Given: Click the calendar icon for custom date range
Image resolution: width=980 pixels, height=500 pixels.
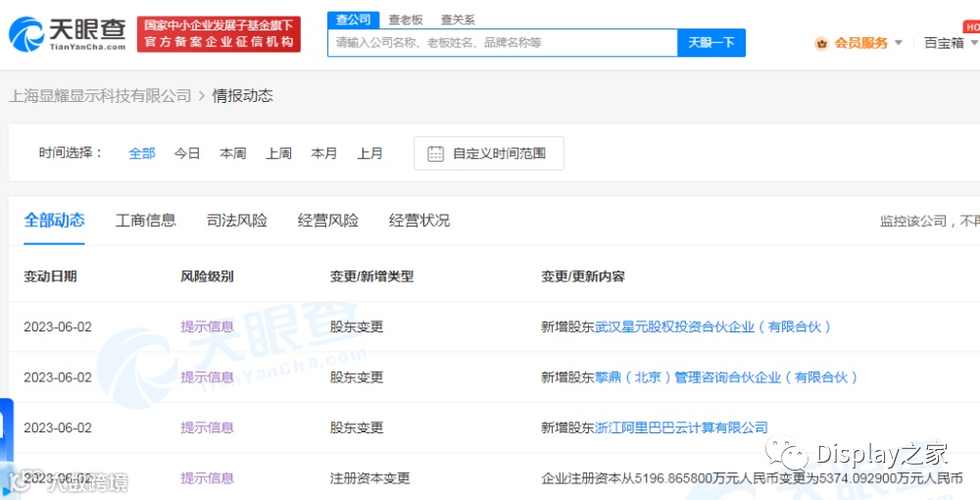Looking at the screenshot, I should click(436, 153).
